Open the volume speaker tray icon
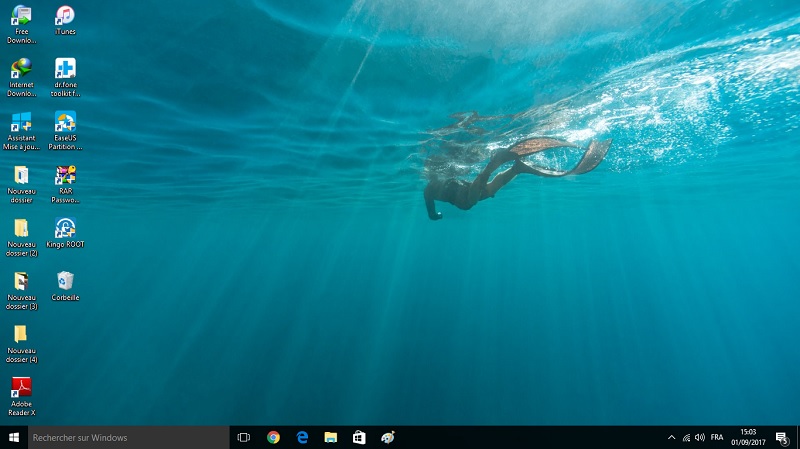The width and height of the screenshot is (800, 449). point(700,437)
